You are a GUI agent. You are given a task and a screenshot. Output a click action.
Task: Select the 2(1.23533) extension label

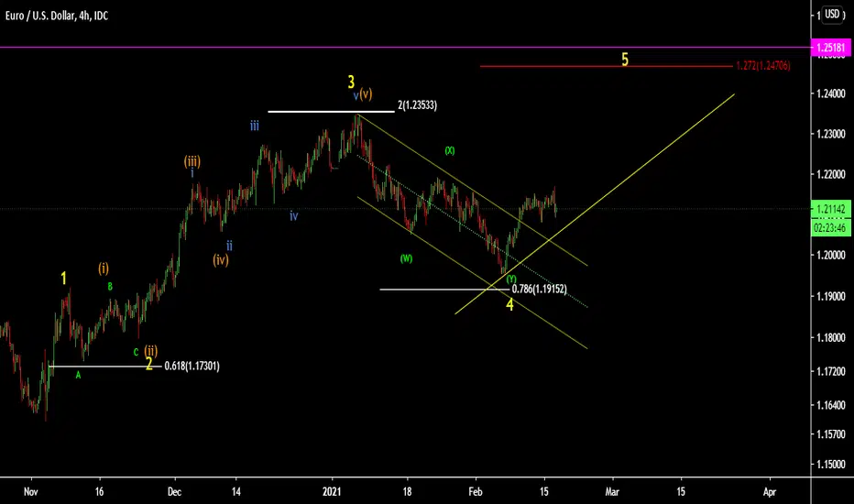point(417,105)
